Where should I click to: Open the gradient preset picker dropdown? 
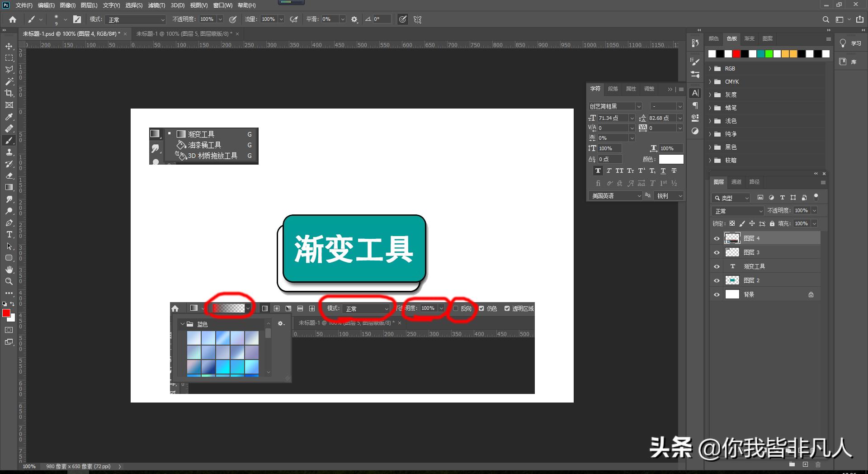[248, 308]
